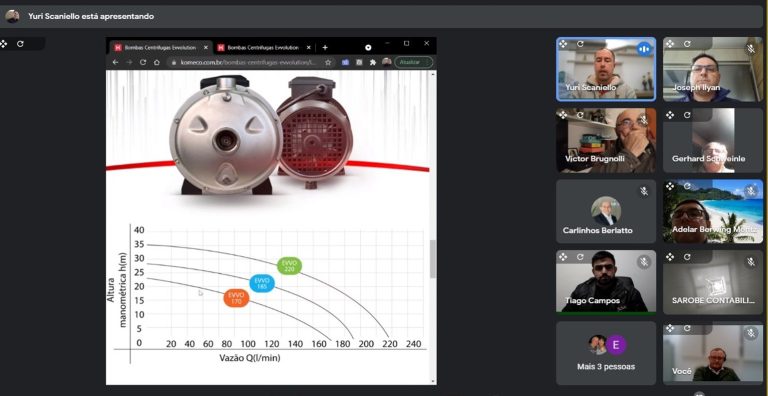
Task: Toggle the muted mic icon on SAROBE CONTABILI tile
Action: pyautogui.click(x=750, y=262)
